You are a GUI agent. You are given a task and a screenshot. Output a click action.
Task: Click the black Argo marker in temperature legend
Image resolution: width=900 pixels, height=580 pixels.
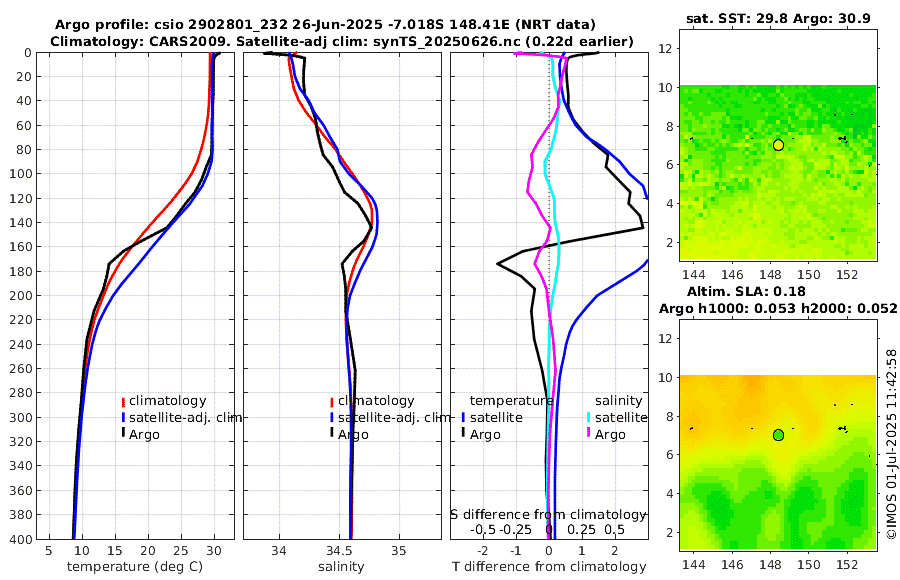[x=123, y=434]
